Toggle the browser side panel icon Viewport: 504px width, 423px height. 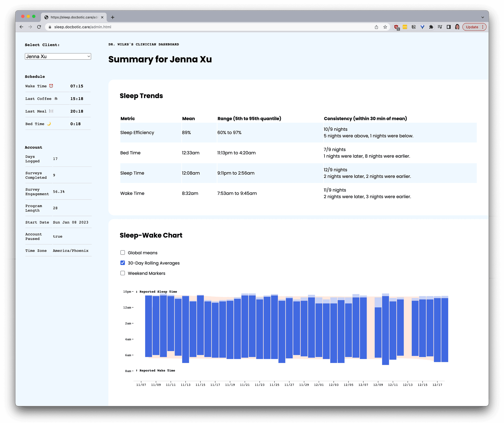449,27
